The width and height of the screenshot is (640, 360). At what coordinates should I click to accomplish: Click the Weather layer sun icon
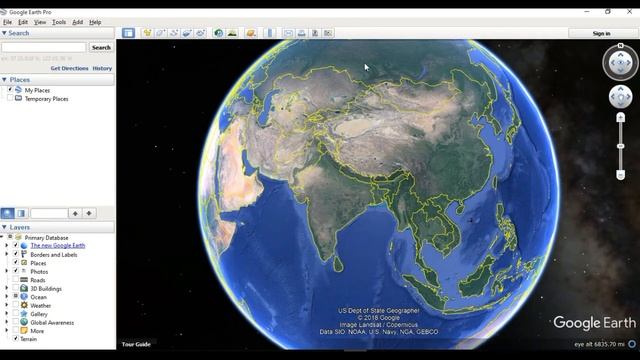point(24,305)
